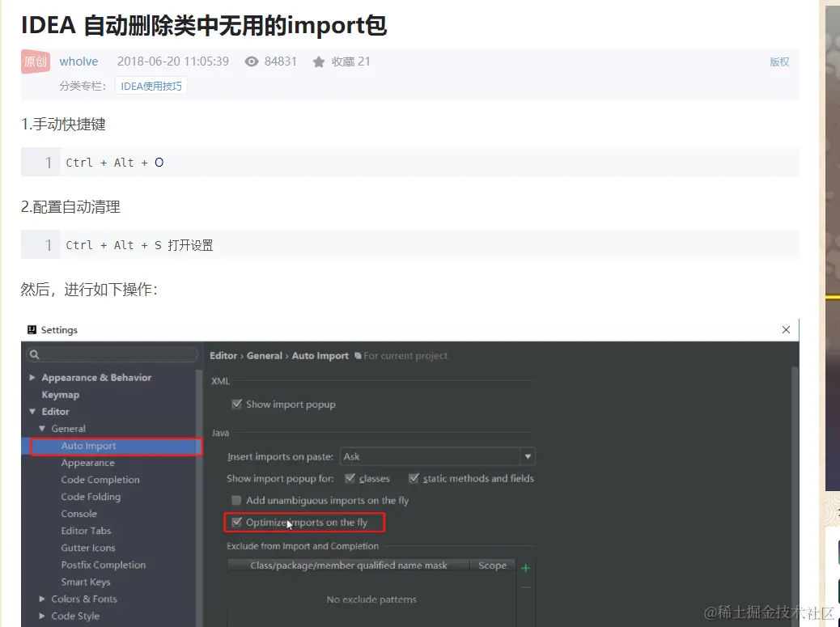
Task: Click the star 收藏 favorite icon
Action: [x=319, y=62]
